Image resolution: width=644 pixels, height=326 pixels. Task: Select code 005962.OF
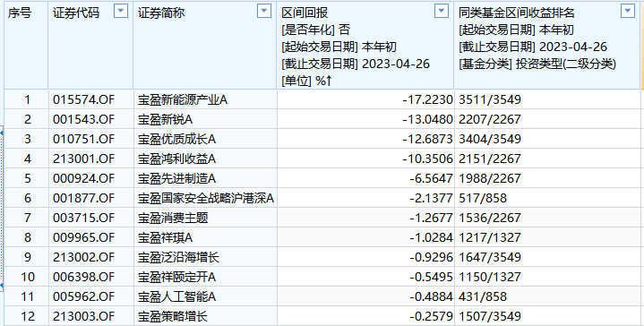click(83, 296)
